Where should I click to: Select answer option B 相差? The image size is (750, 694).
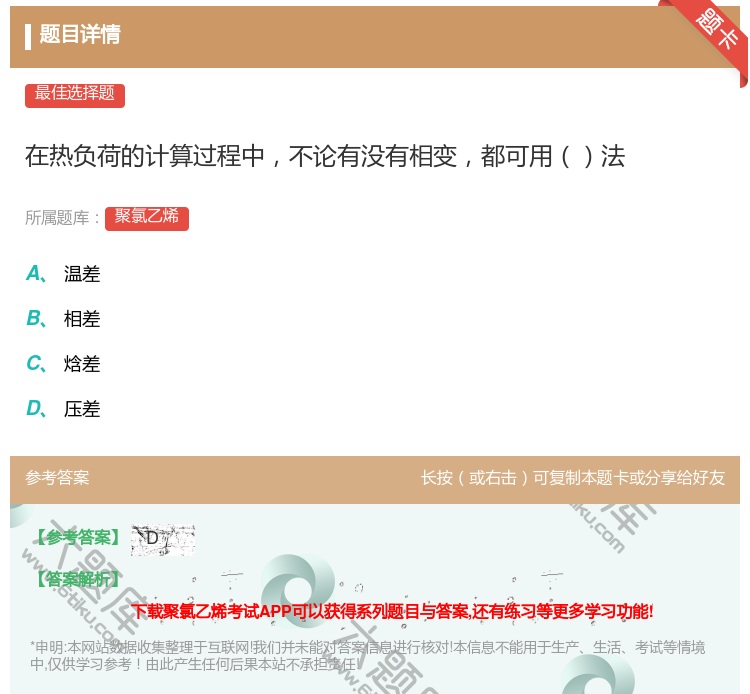(63, 319)
